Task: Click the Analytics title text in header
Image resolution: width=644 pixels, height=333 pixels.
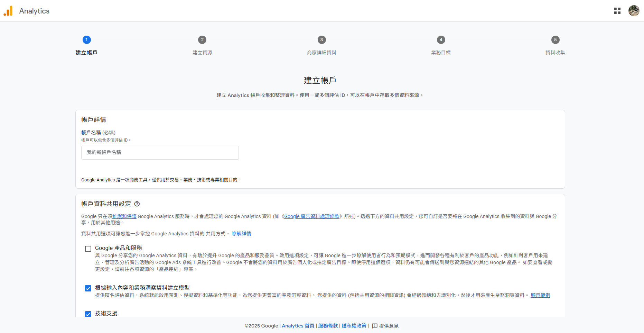Action: point(34,11)
